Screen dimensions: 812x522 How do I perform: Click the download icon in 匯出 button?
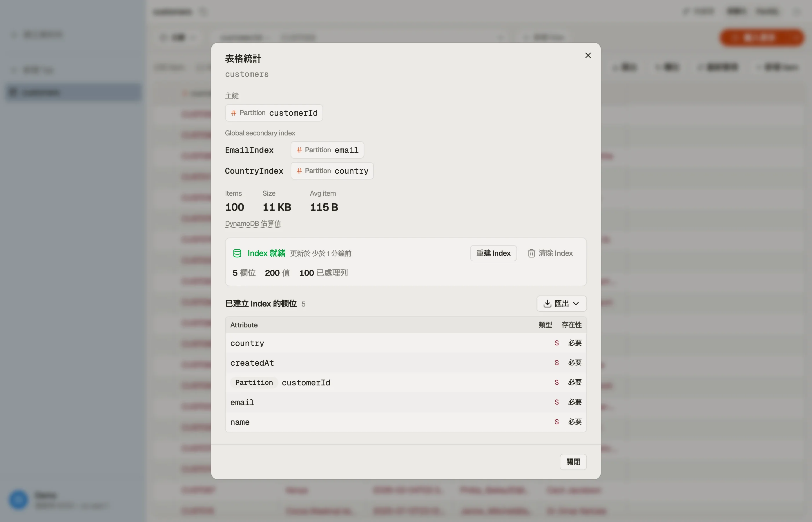[547, 303]
